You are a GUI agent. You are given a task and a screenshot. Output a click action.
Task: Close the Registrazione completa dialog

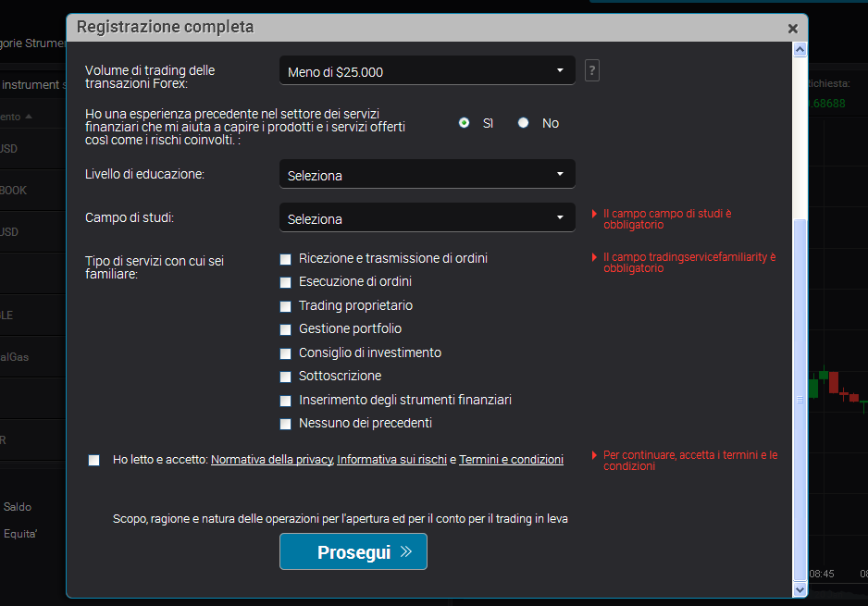[x=793, y=29]
